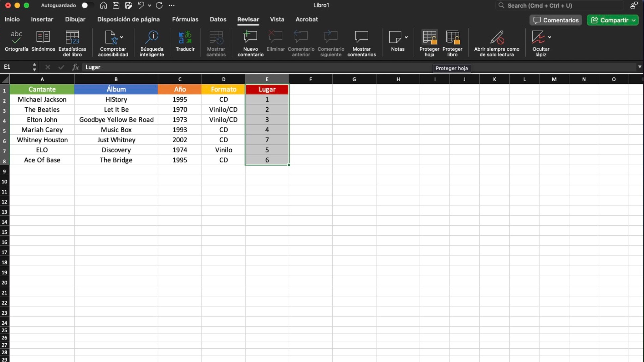Click the Search field in title bar
This screenshot has width=644, height=362.
click(x=560, y=6)
